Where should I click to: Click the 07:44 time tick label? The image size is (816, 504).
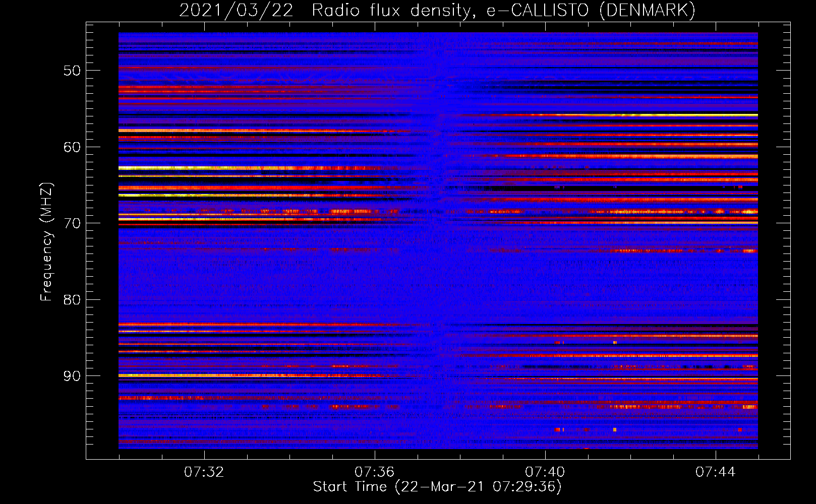click(x=715, y=472)
